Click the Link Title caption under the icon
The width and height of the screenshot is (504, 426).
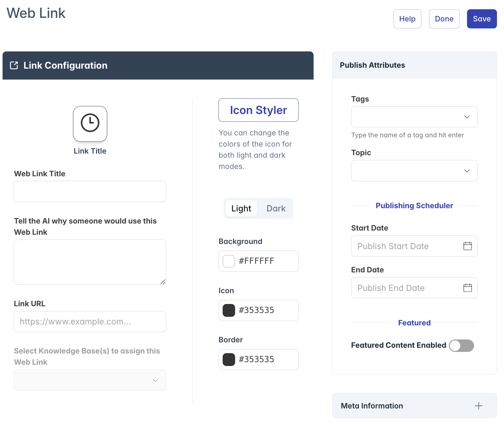90,151
